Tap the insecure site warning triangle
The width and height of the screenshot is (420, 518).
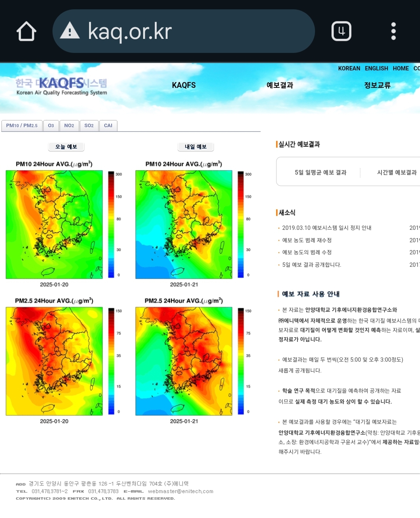pyautogui.click(x=70, y=31)
